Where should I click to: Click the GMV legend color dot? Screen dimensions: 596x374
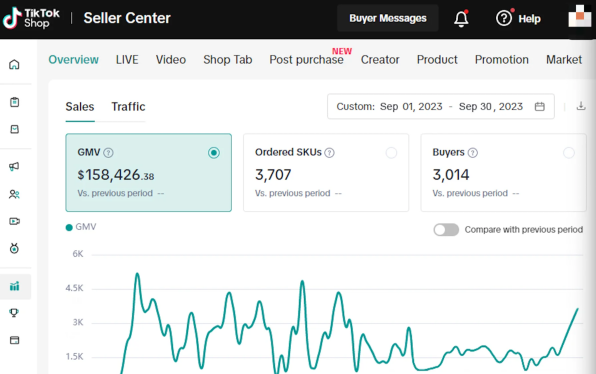(x=69, y=227)
